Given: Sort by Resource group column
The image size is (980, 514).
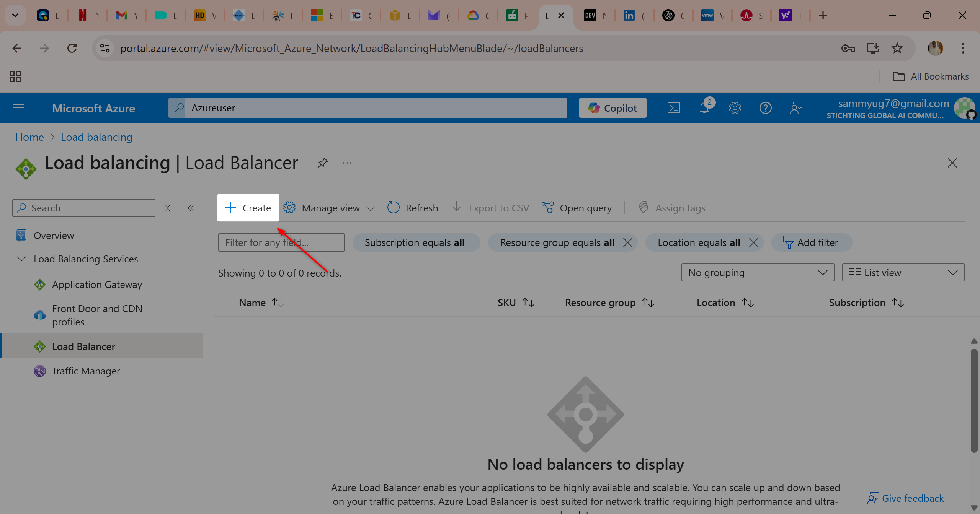Looking at the screenshot, I should (609, 303).
